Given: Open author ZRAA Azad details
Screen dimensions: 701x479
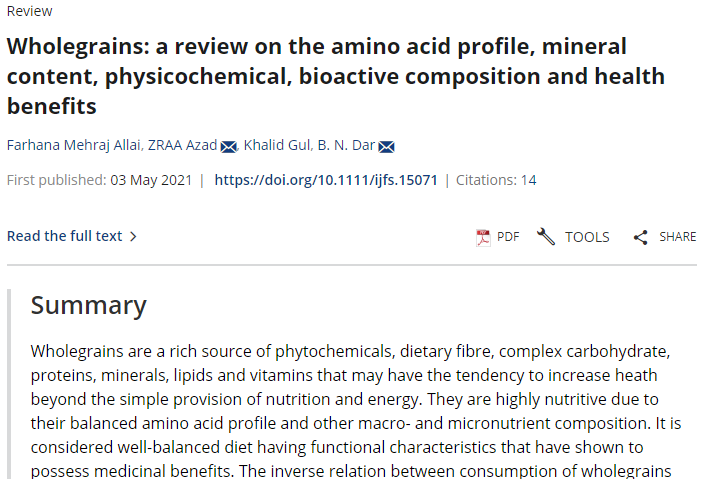Looking at the screenshot, I should (182, 145).
